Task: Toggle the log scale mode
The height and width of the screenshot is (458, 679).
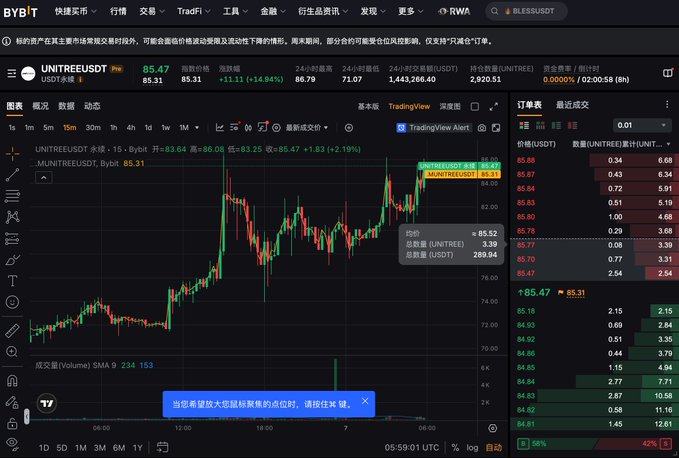Action: (x=472, y=448)
